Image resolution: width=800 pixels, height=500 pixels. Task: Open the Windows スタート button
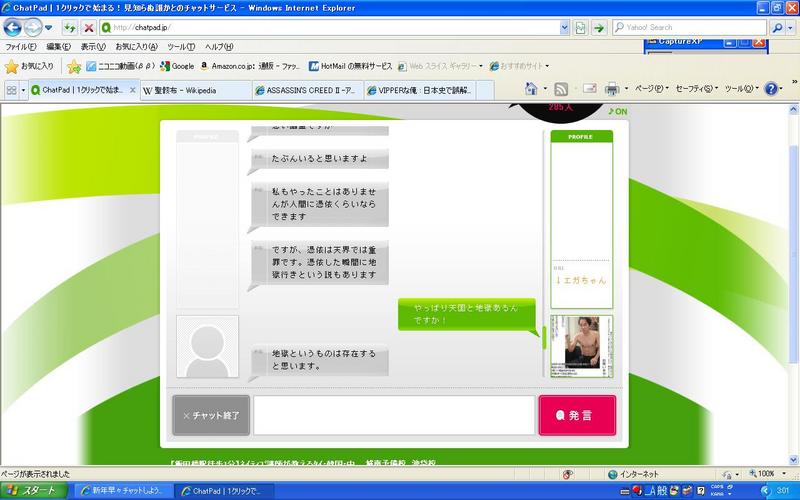click(x=34, y=491)
